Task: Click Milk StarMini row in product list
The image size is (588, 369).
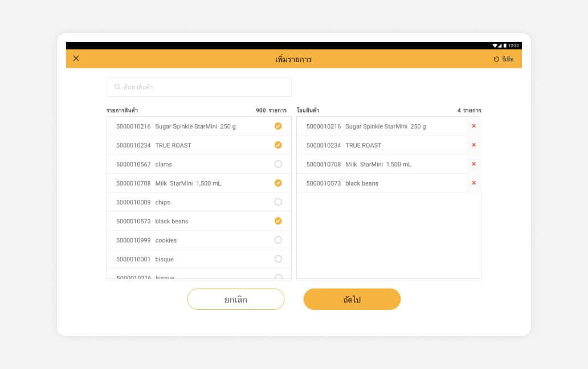Action: coord(188,183)
